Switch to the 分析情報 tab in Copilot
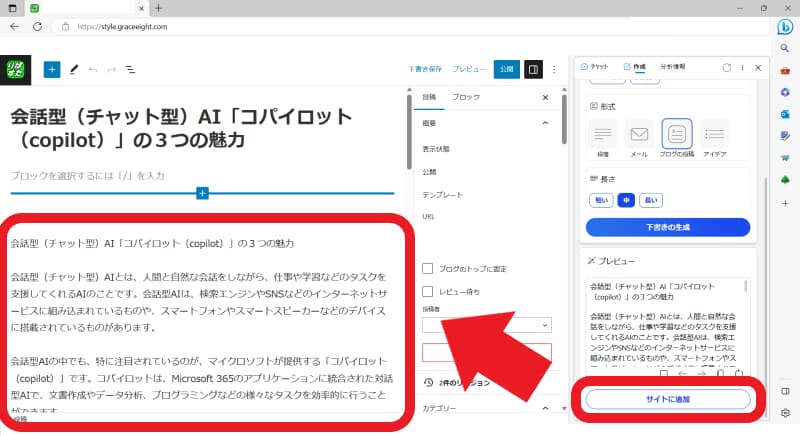The image size is (800, 436). [x=673, y=67]
